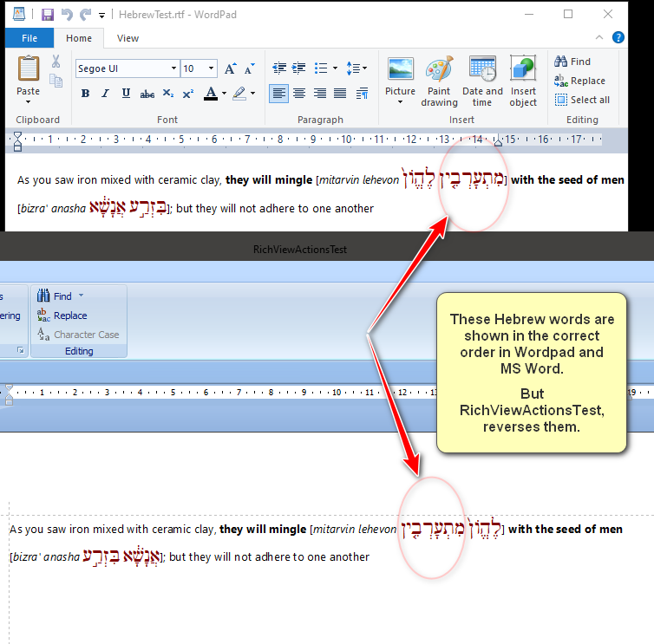This screenshot has height=644, width=654.
Task: Click the Increase indent icon
Action: point(299,68)
